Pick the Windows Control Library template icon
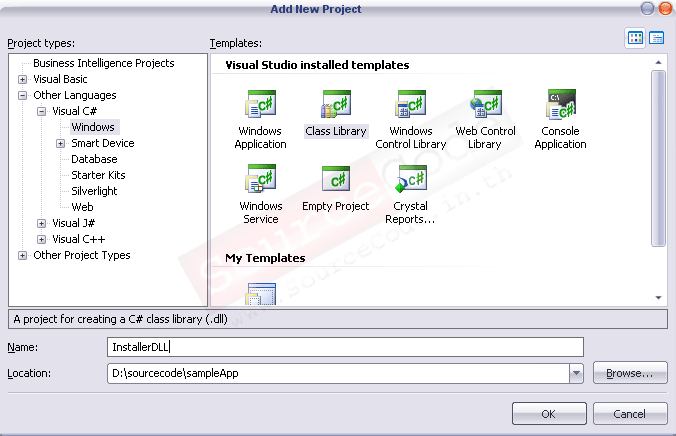The height and width of the screenshot is (436, 676). (411, 104)
